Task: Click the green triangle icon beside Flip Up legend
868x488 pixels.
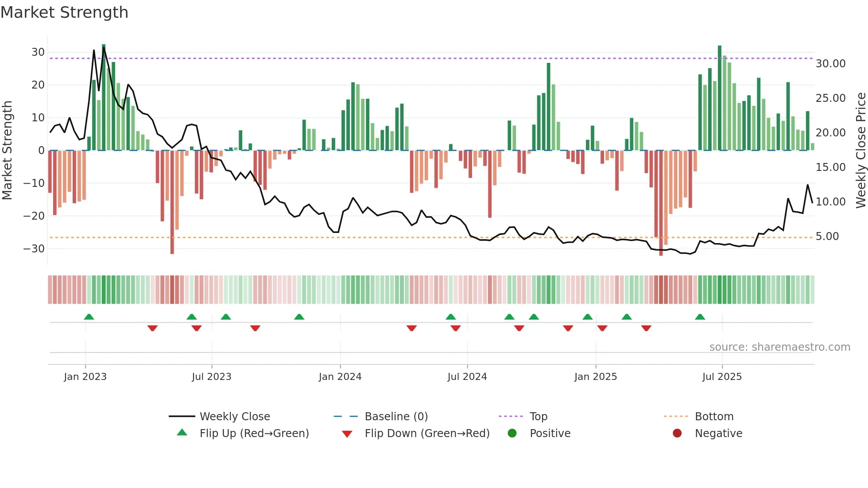Action: click(x=182, y=433)
